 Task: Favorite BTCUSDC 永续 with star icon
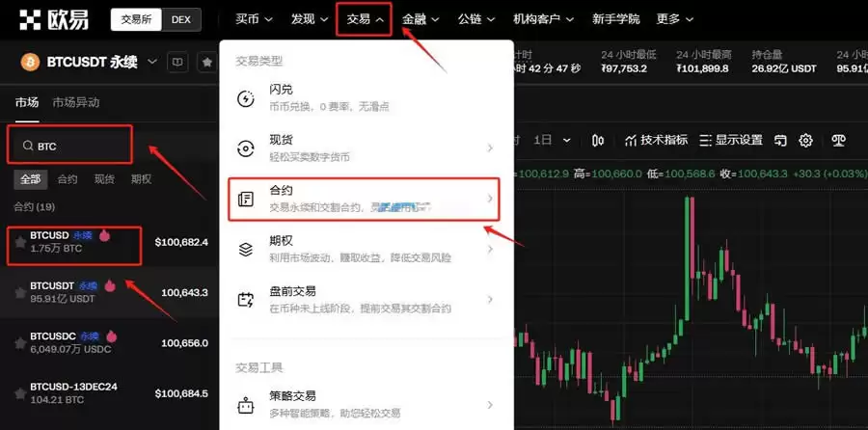[x=20, y=343]
